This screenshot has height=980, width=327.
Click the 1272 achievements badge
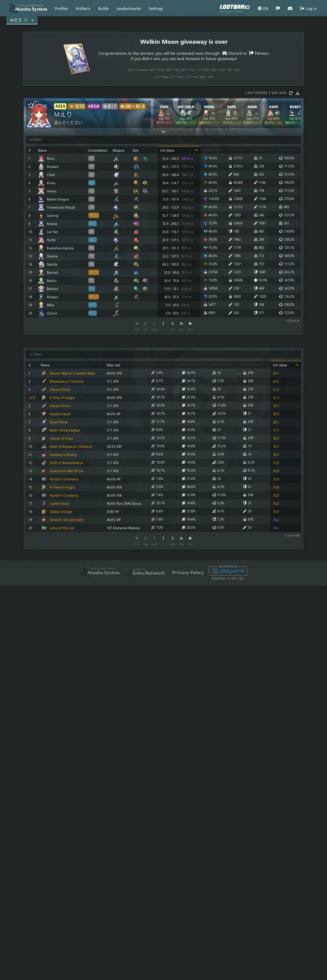77,107
